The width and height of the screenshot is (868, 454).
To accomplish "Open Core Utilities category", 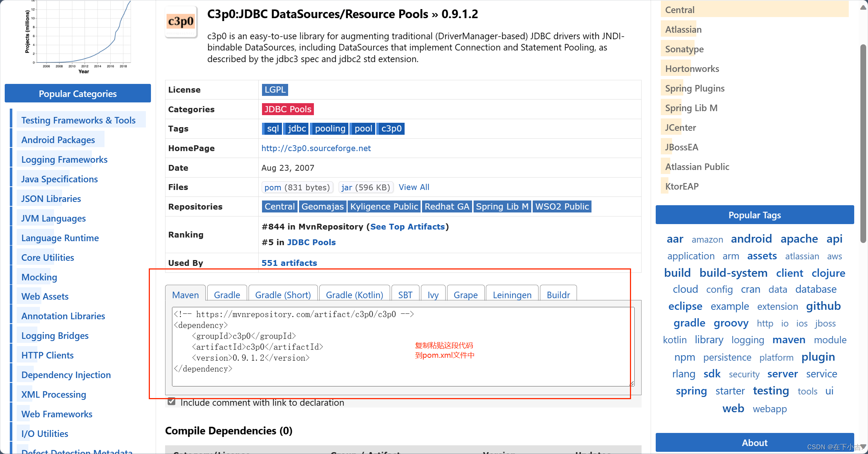I will click(48, 258).
